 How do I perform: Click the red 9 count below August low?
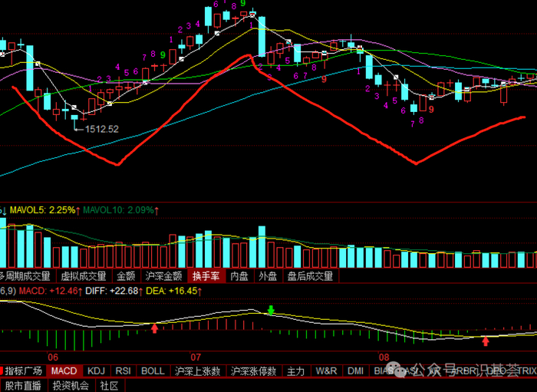(431, 109)
